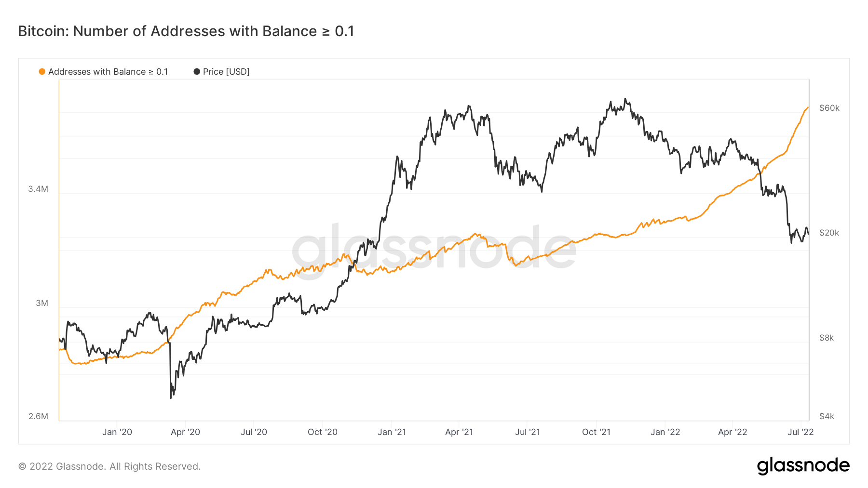
Task: Click the orange Addresses legend dot
Action: click(42, 72)
